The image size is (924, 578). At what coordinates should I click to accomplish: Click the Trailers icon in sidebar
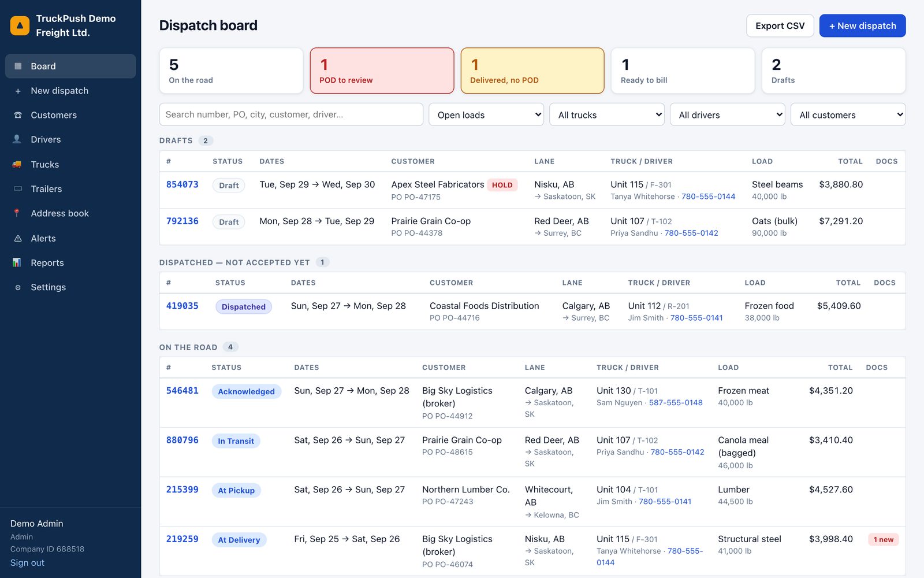(x=18, y=188)
